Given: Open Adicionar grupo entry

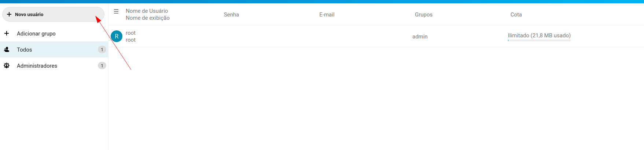Looking at the screenshot, I should 54,33.
